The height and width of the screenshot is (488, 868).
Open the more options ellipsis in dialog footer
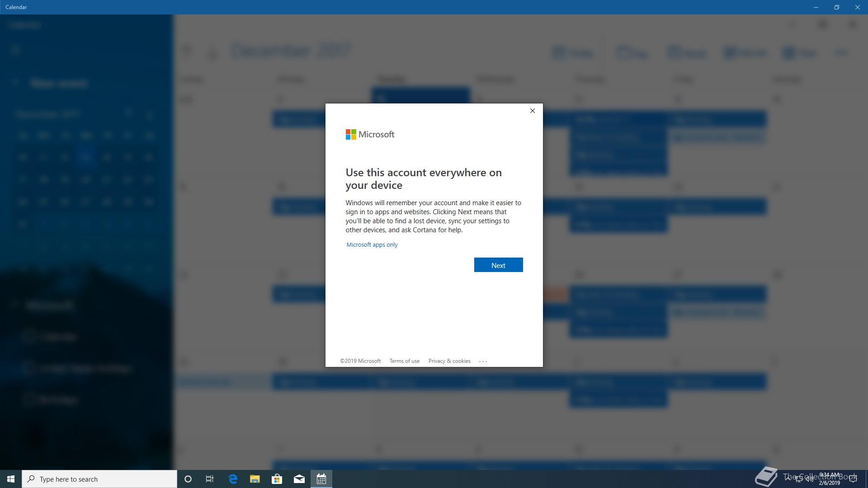pos(483,361)
